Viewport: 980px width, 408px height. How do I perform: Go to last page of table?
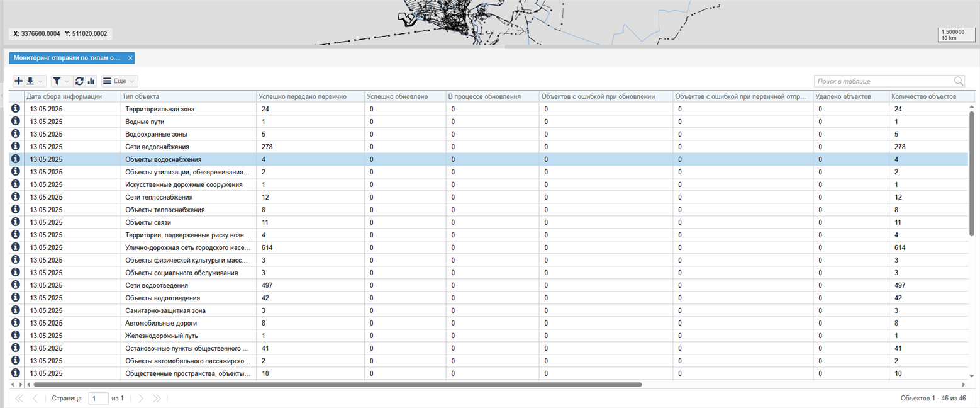157,399
